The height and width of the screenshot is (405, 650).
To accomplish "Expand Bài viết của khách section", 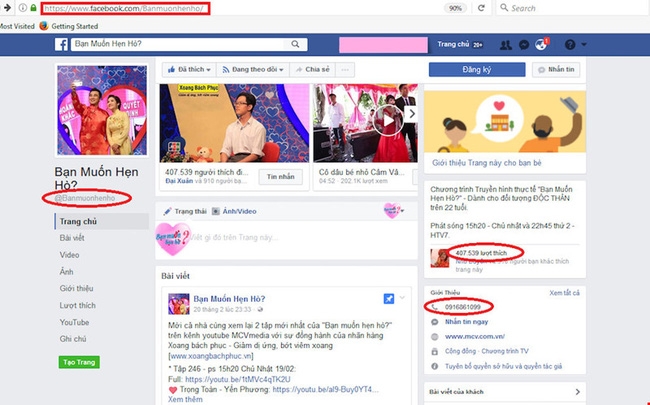I will click(x=504, y=392).
